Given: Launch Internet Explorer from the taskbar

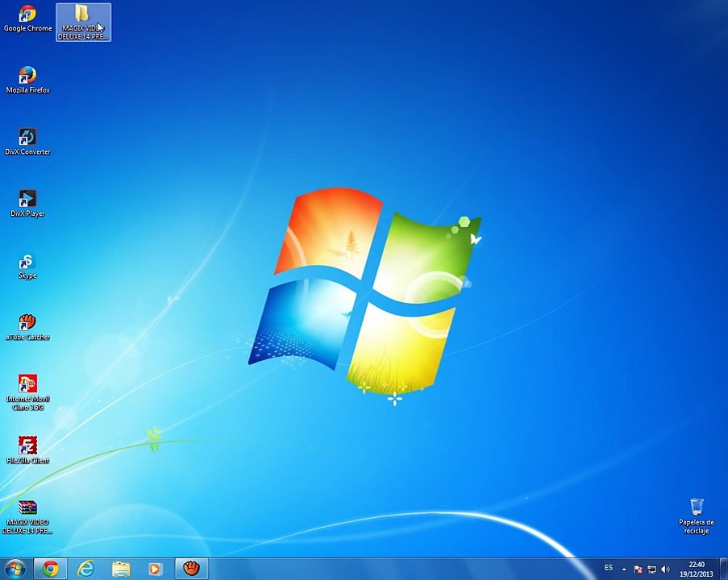Looking at the screenshot, I should point(86,569).
